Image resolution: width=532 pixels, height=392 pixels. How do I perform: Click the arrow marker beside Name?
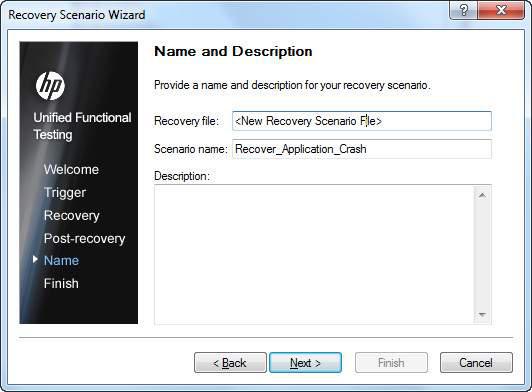pos(35,260)
